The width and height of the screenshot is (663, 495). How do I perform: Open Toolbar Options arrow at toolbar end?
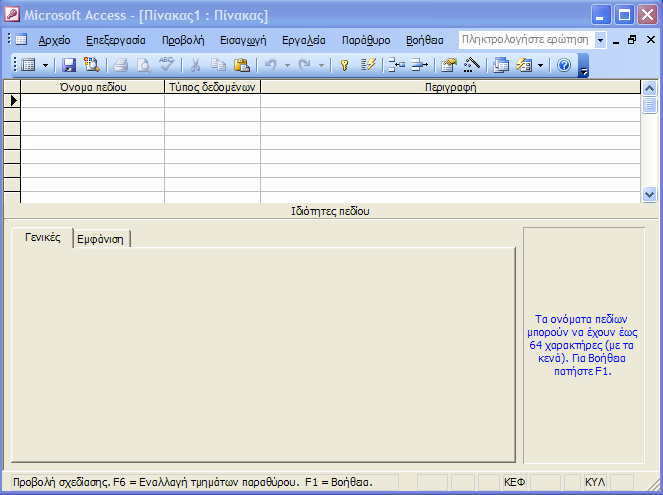click(584, 66)
